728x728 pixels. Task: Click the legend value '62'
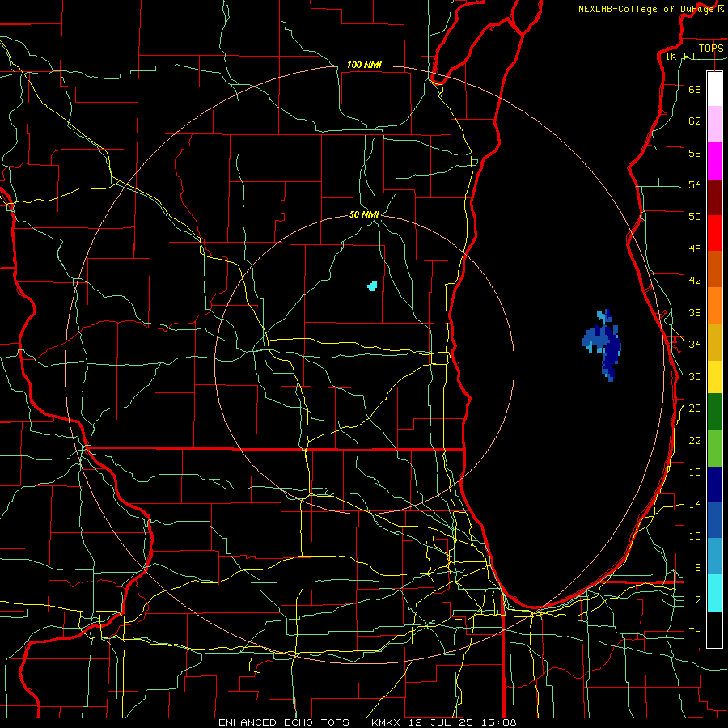pyautogui.click(x=695, y=121)
